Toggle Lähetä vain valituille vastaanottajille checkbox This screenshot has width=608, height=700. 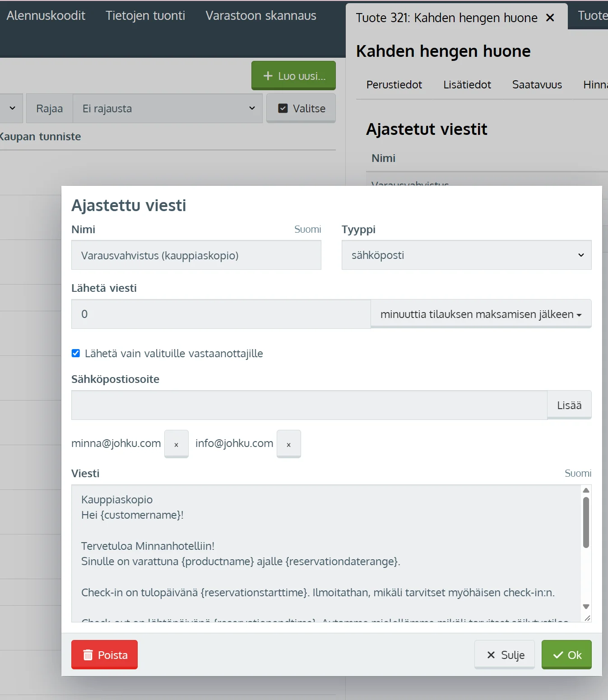coord(76,353)
